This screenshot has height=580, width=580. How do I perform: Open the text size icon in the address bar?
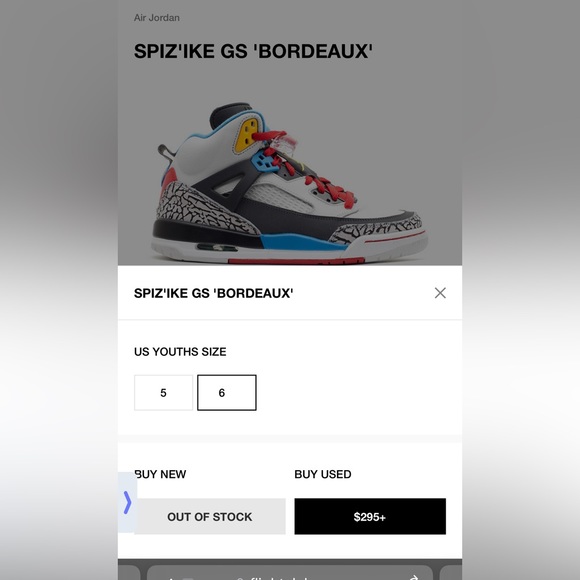tap(179, 578)
